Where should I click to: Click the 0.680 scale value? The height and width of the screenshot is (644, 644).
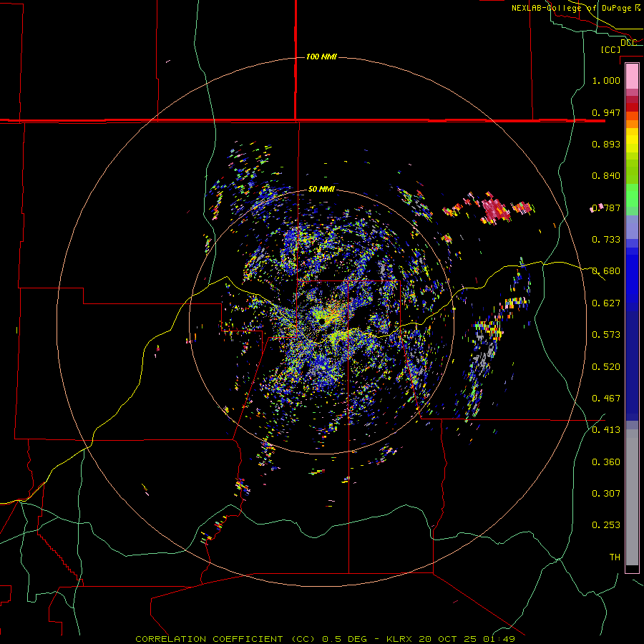click(606, 270)
